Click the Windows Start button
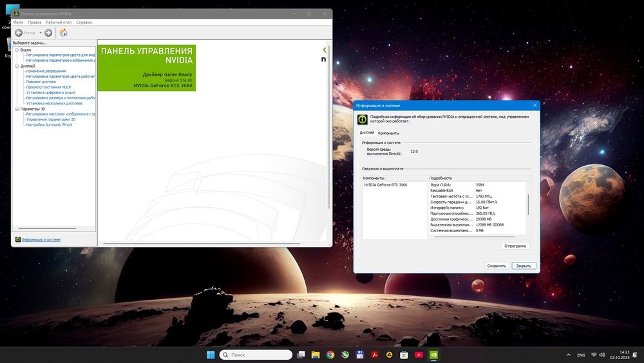Screen dimensions: 644x363 [211, 355]
